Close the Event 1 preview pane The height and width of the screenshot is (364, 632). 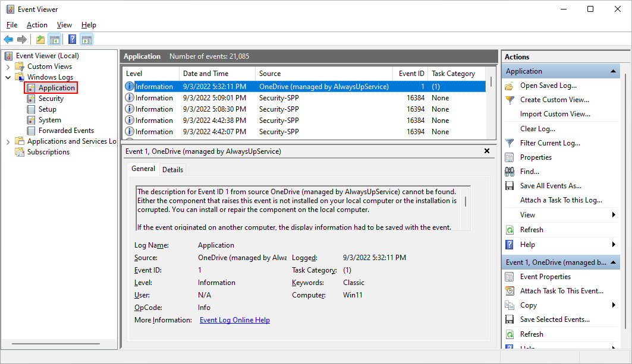487,151
